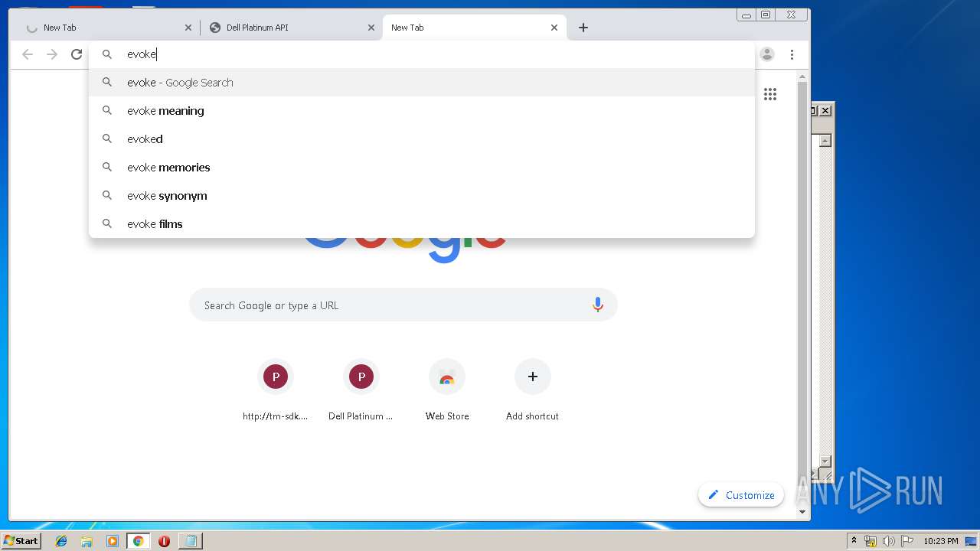Switch to the first loading New Tab
Viewport: 980px width, 551px height.
[x=108, y=28]
